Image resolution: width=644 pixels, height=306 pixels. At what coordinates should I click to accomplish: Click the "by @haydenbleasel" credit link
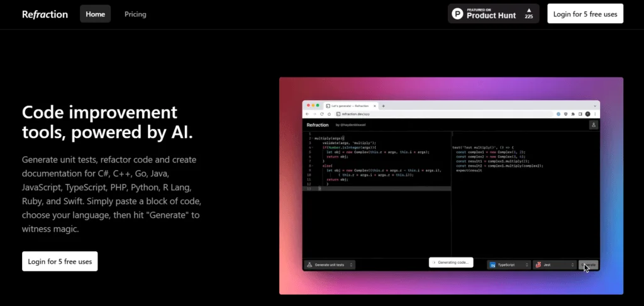350,125
